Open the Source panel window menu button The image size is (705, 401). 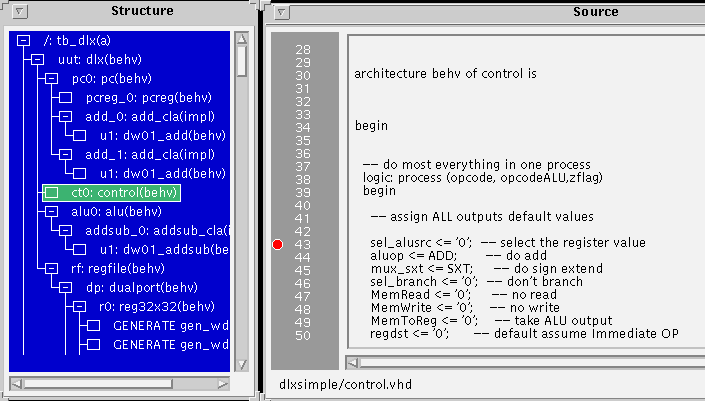coord(281,11)
